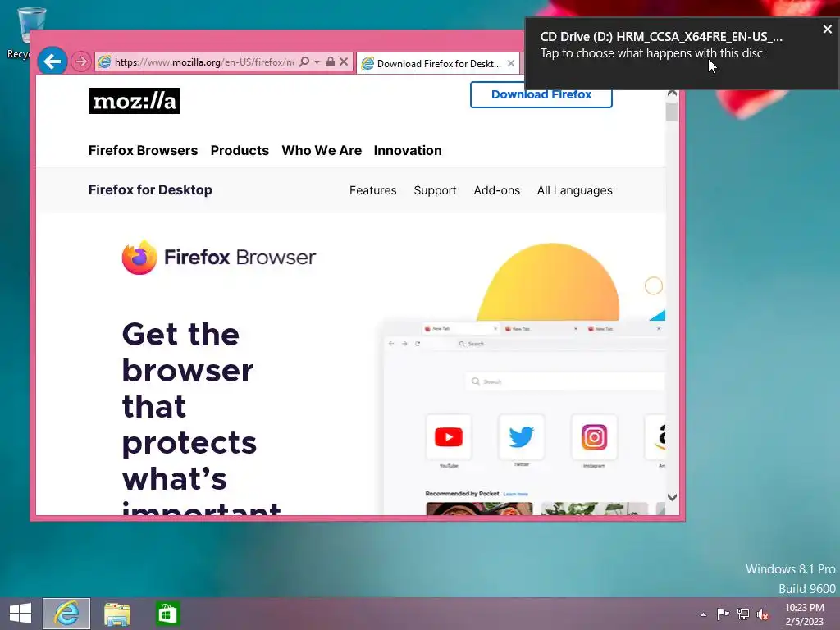This screenshot has width=840, height=630.
Task: Open the Innovation menu
Action: [408, 151]
